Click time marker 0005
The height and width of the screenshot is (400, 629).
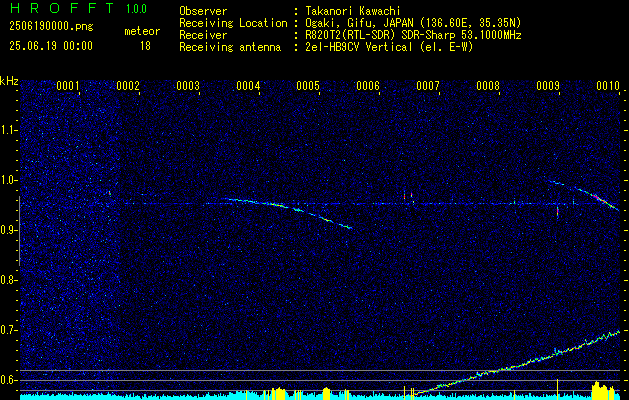[308, 85]
